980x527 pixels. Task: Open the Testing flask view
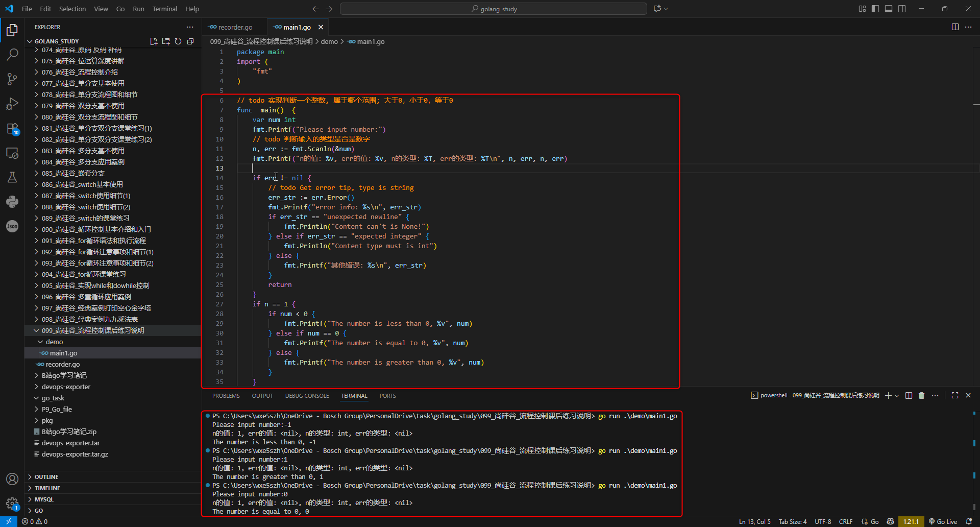click(12, 177)
